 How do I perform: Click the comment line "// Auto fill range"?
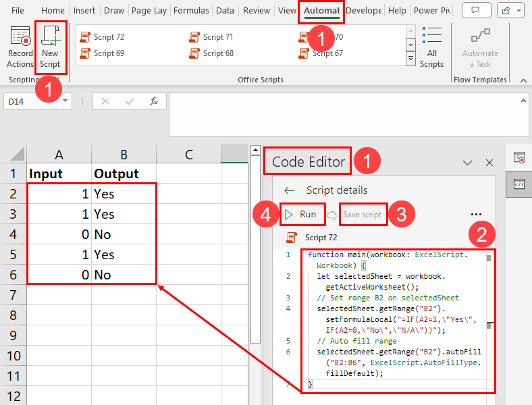coord(356,341)
